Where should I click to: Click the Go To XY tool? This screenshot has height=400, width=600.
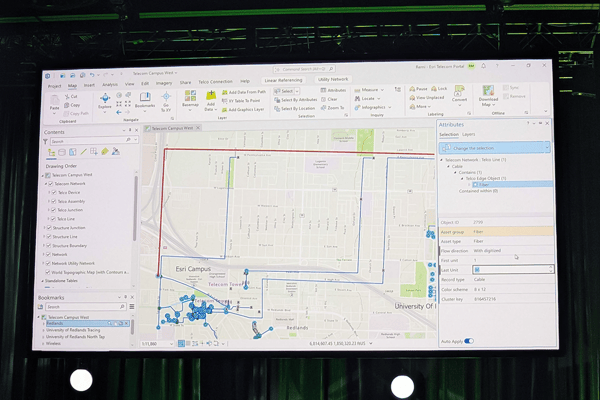coord(166,102)
